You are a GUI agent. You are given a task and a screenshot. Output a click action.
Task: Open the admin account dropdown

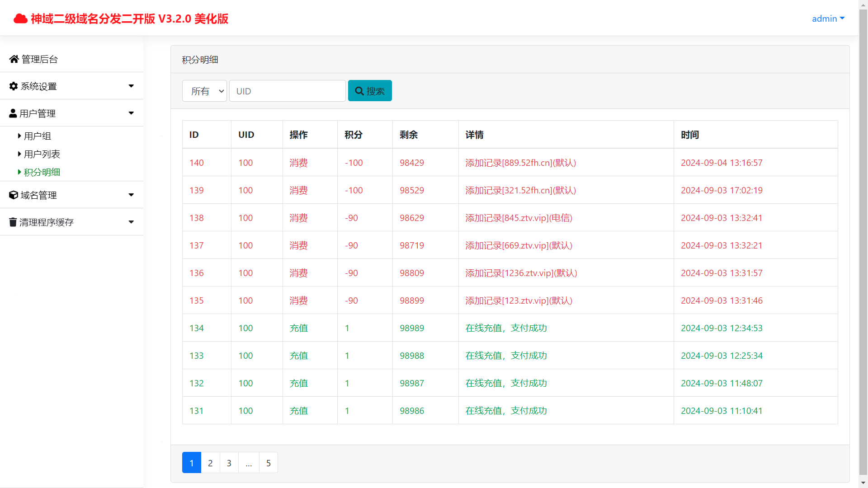(x=828, y=19)
